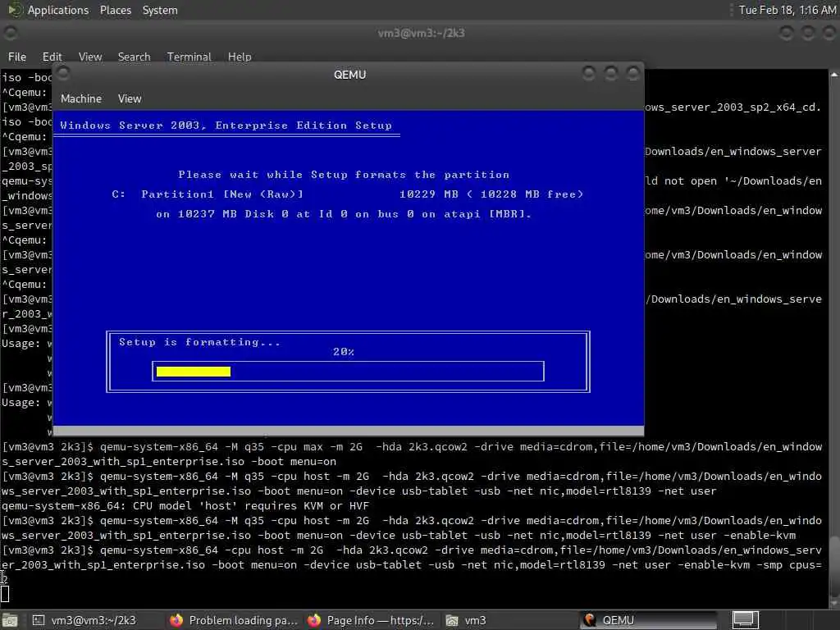Click the QEMU window title bar

349,75
